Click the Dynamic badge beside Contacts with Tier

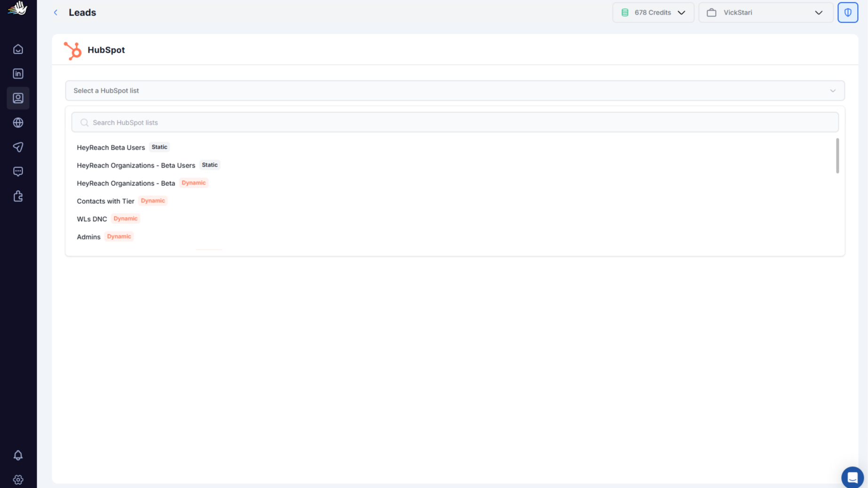point(153,201)
